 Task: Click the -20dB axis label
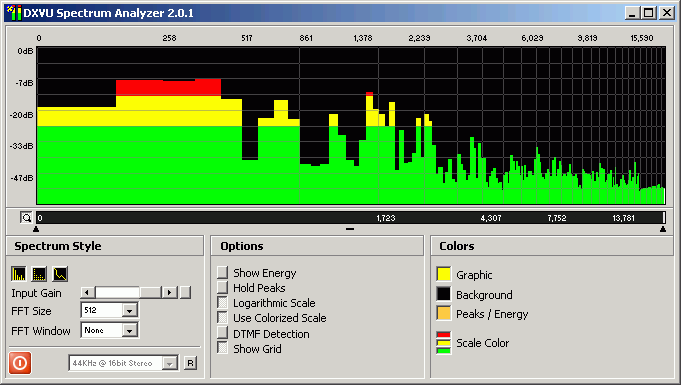coord(22,115)
